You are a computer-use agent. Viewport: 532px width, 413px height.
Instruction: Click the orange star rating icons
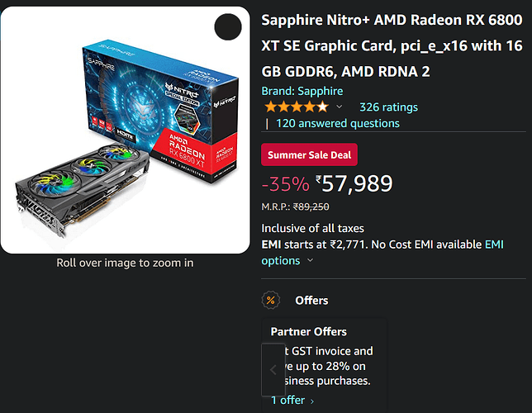(x=295, y=107)
